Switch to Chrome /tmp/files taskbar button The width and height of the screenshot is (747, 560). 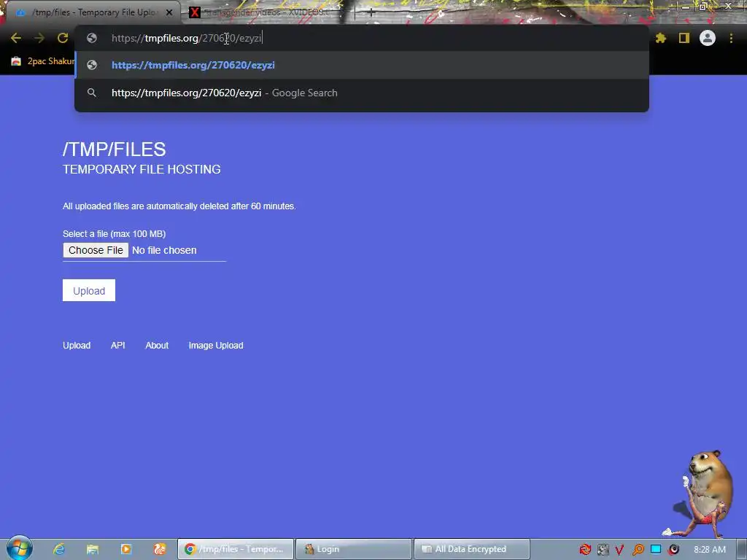[x=236, y=549]
